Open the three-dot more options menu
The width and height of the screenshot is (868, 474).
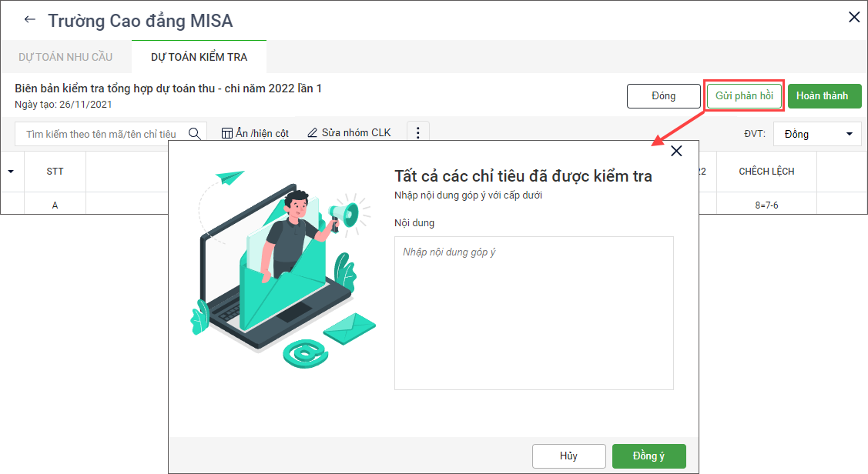click(418, 133)
